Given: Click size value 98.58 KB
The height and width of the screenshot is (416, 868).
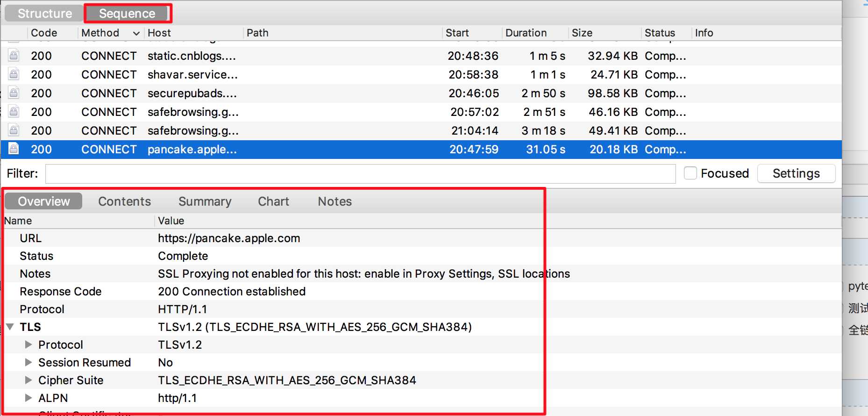Looking at the screenshot, I should [613, 93].
